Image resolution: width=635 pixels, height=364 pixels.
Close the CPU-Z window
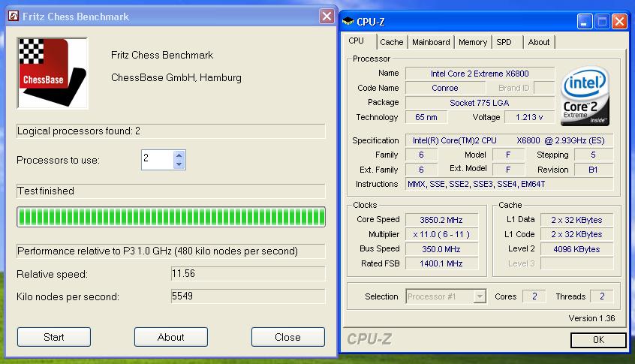point(619,22)
